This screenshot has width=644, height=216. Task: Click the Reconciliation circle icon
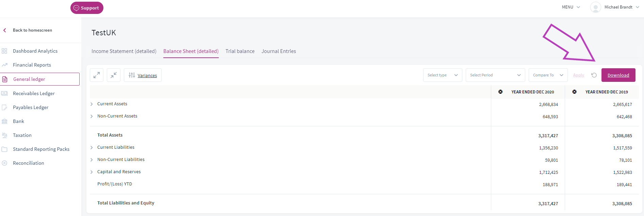click(x=4, y=163)
